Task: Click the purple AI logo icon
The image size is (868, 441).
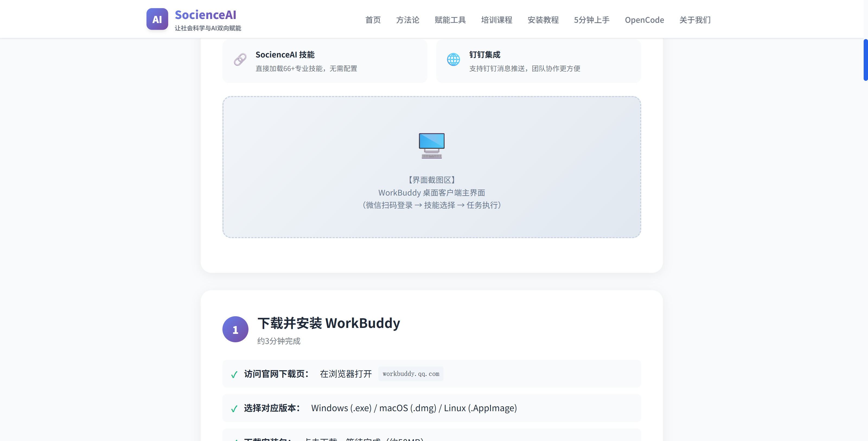Action: click(157, 19)
